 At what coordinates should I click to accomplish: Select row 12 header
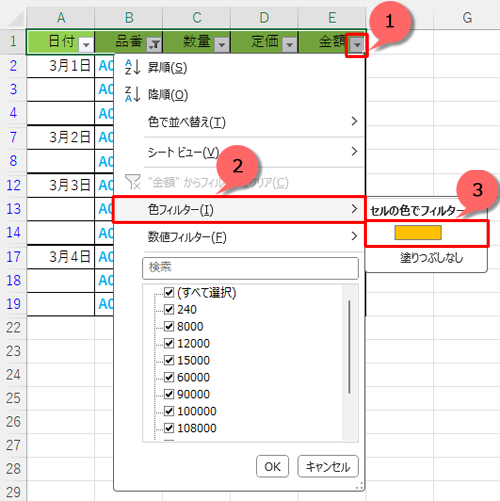13,185
